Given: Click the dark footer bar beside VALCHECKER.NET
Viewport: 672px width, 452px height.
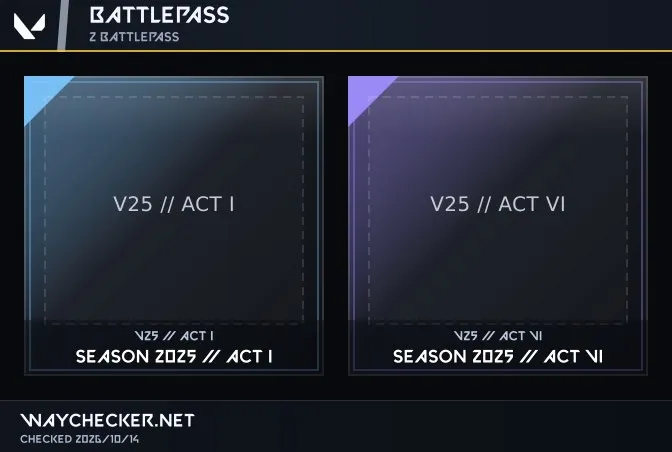Looking at the screenshot, I should [433, 426].
